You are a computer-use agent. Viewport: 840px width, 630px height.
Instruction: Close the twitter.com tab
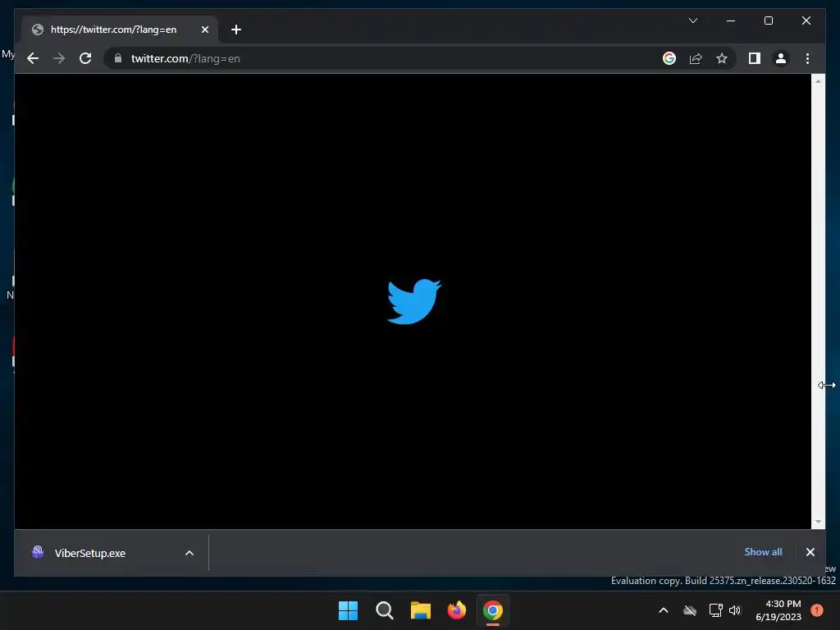click(x=204, y=30)
